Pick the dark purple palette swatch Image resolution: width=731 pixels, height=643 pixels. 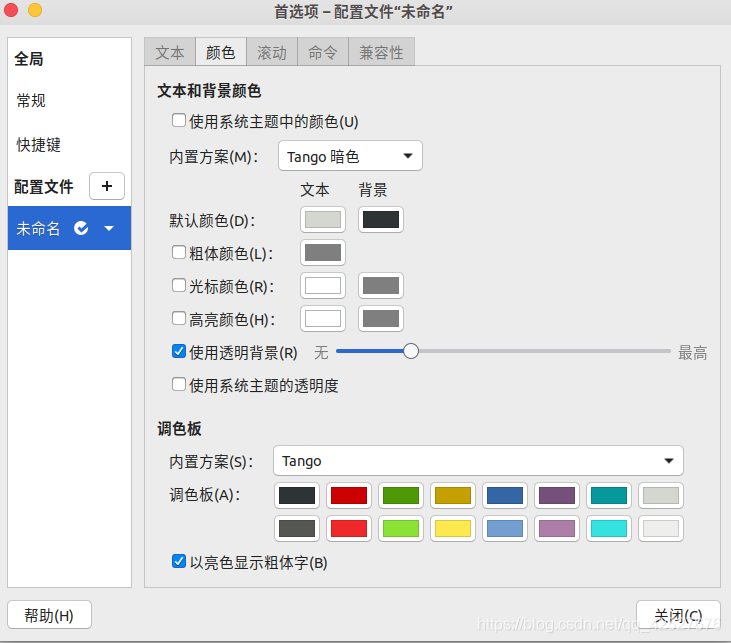click(557, 495)
